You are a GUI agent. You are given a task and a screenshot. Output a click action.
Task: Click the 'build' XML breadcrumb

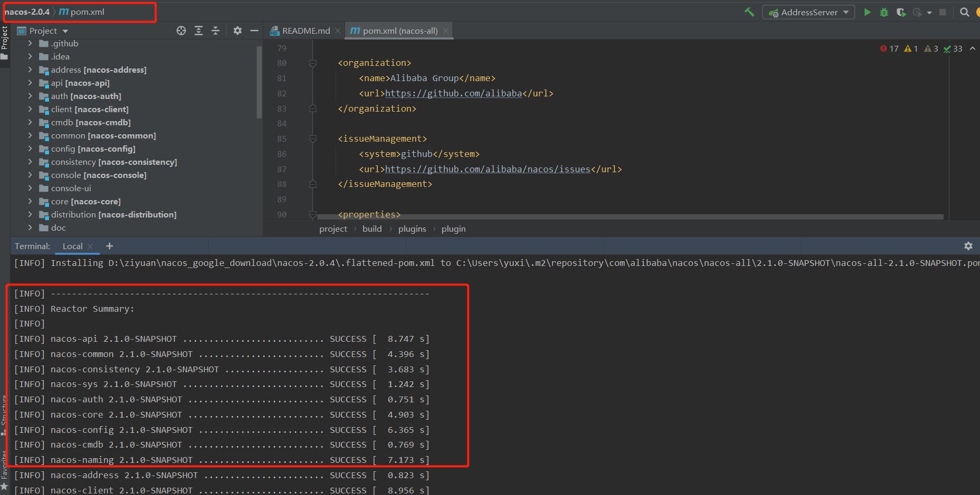tap(372, 229)
